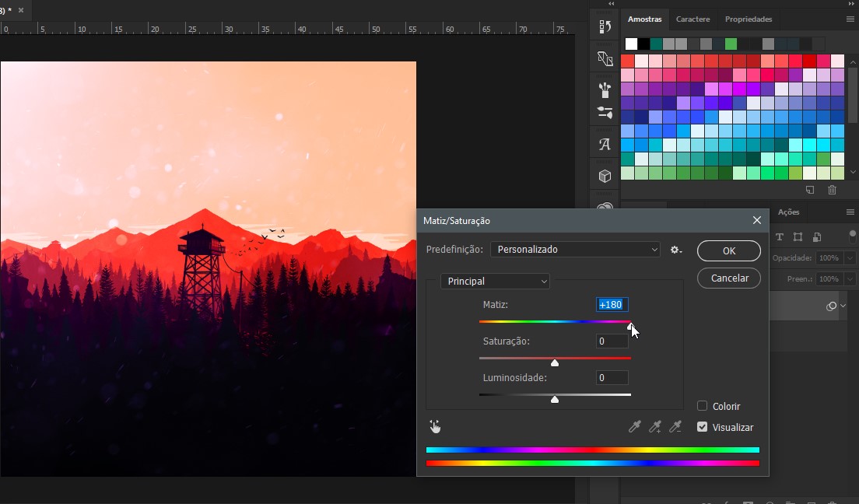Select the subtract-from-sample eyedropper
The height and width of the screenshot is (504, 859).
[x=675, y=427]
